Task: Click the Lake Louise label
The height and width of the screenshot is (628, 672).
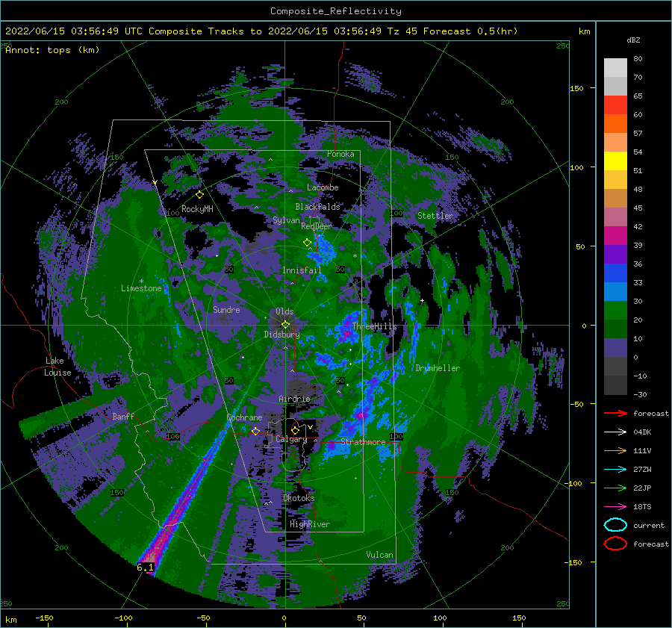Action: [57, 367]
